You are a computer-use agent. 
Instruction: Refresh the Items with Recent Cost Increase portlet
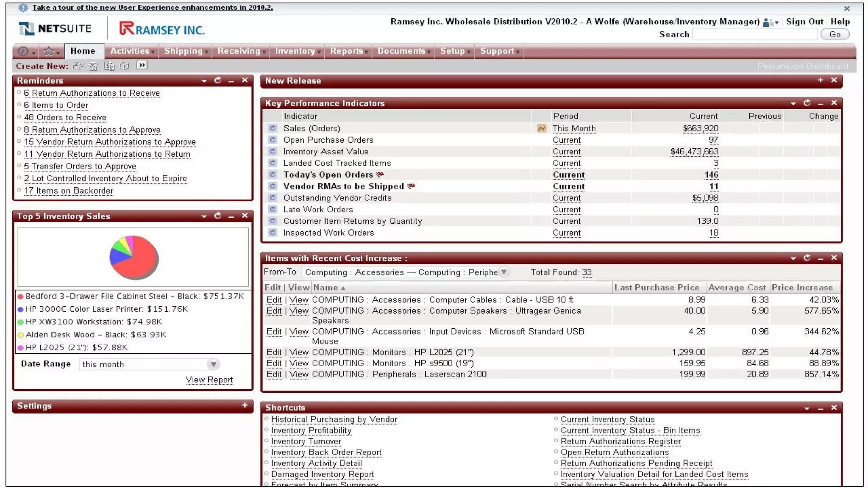[x=807, y=258]
